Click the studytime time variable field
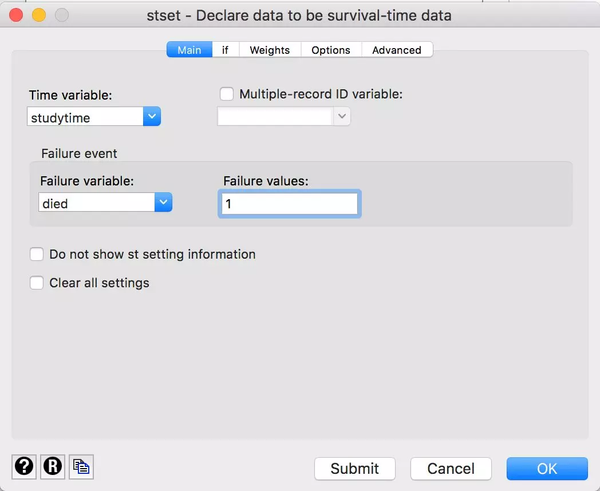Image resolution: width=600 pixels, height=491 pixels. (85, 116)
